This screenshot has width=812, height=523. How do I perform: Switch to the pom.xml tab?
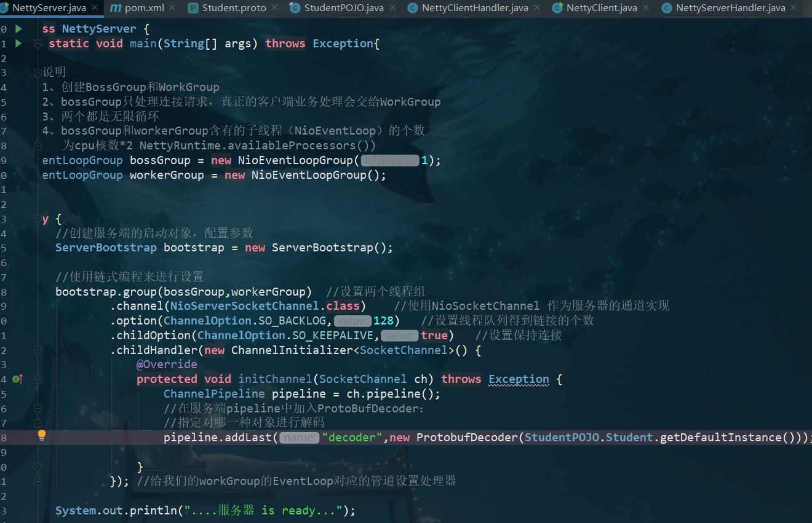(143, 8)
